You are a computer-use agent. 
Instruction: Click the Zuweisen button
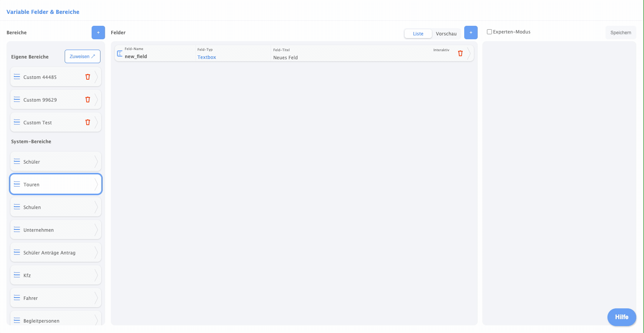pyautogui.click(x=82, y=56)
